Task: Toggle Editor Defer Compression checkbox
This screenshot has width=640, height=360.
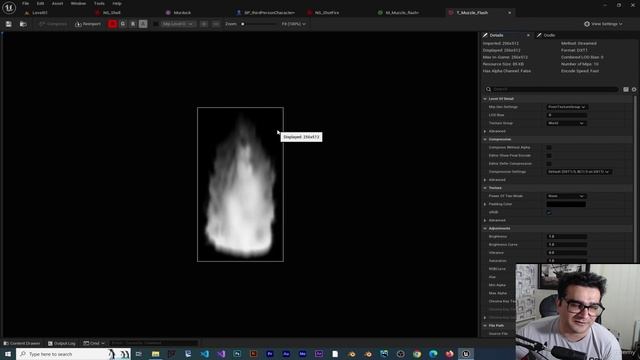Action: (549, 164)
